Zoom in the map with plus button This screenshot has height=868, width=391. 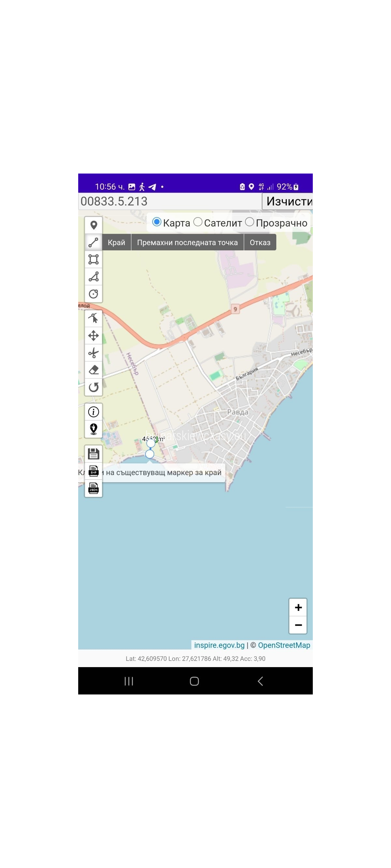(298, 608)
